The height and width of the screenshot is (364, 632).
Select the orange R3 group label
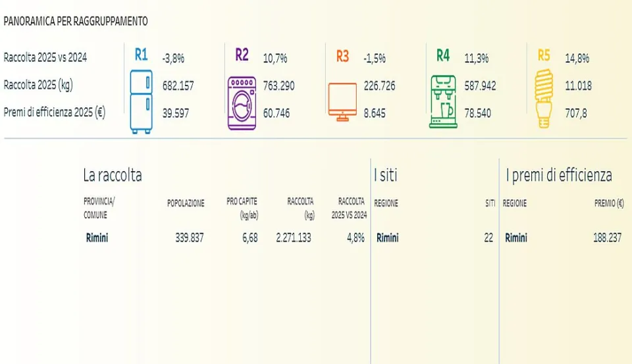tap(342, 57)
